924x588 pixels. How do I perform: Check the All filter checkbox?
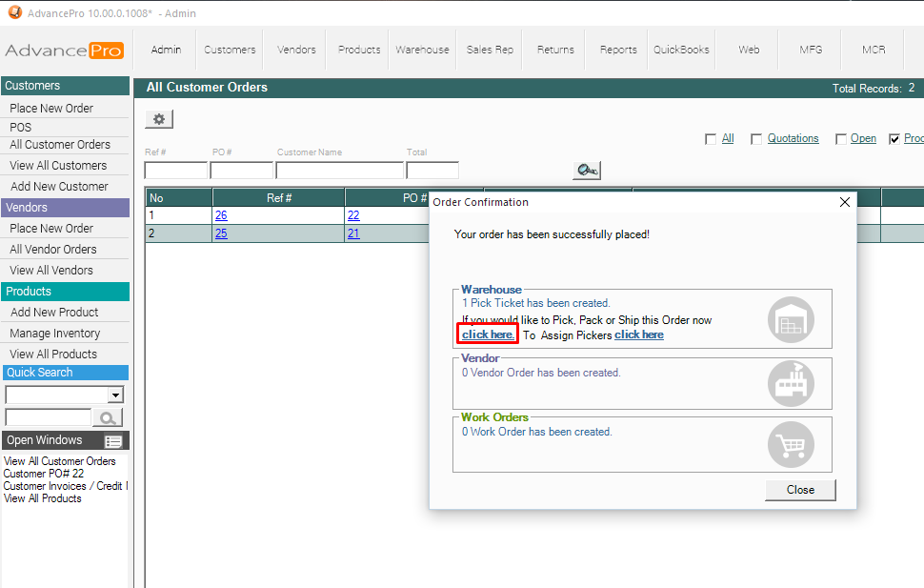point(711,139)
